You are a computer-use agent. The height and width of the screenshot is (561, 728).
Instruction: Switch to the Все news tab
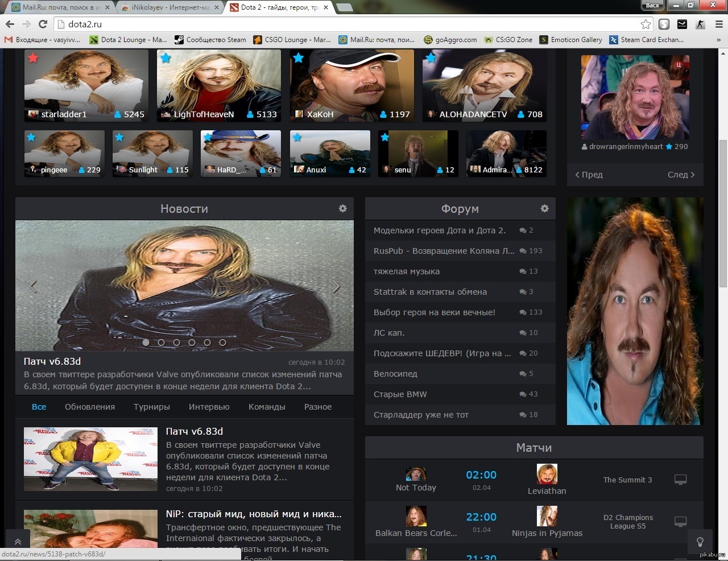[39, 407]
